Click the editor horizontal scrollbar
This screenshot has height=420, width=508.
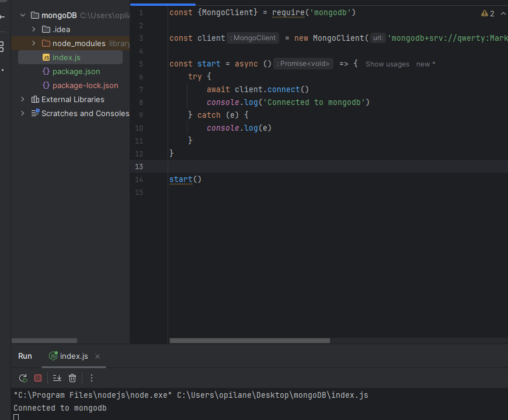[x=249, y=341]
